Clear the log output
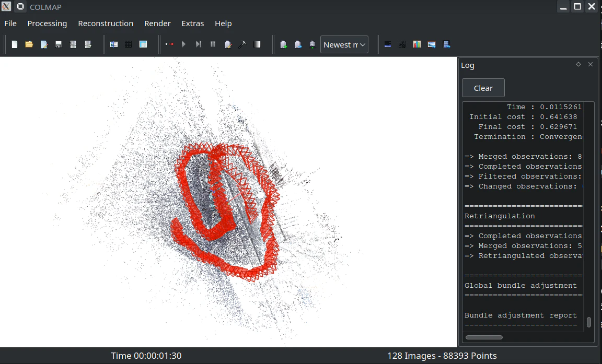This screenshot has width=602, height=364. pyautogui.click(x=483, y=88)
